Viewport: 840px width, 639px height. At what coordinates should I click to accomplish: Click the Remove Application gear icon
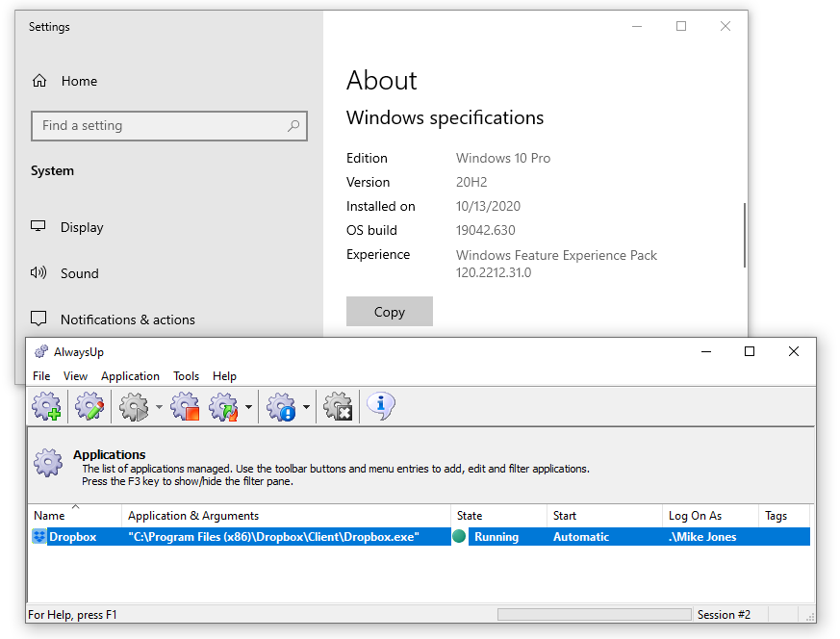pyautogui.click(x=338, y=406)
